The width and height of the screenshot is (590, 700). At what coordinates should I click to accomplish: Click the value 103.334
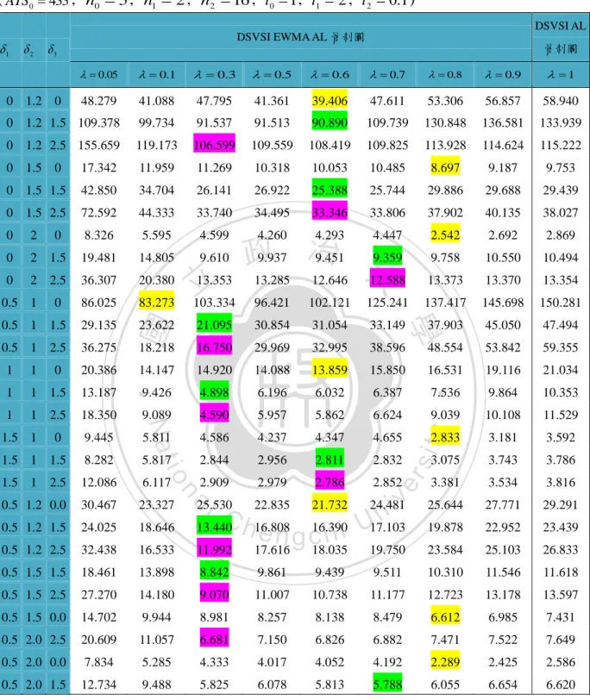point(215,303)
